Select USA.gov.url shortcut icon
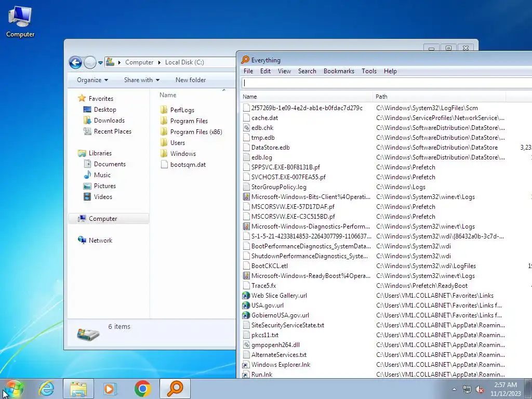The height and width of the screenshot is (399, 532). (x=246, y=305)
